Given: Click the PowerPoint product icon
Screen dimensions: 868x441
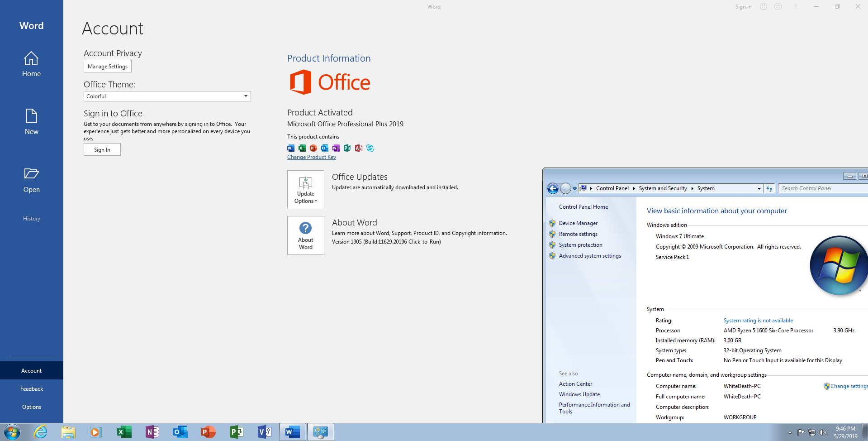Looking at the screenshot, I should tap(313, 148).
